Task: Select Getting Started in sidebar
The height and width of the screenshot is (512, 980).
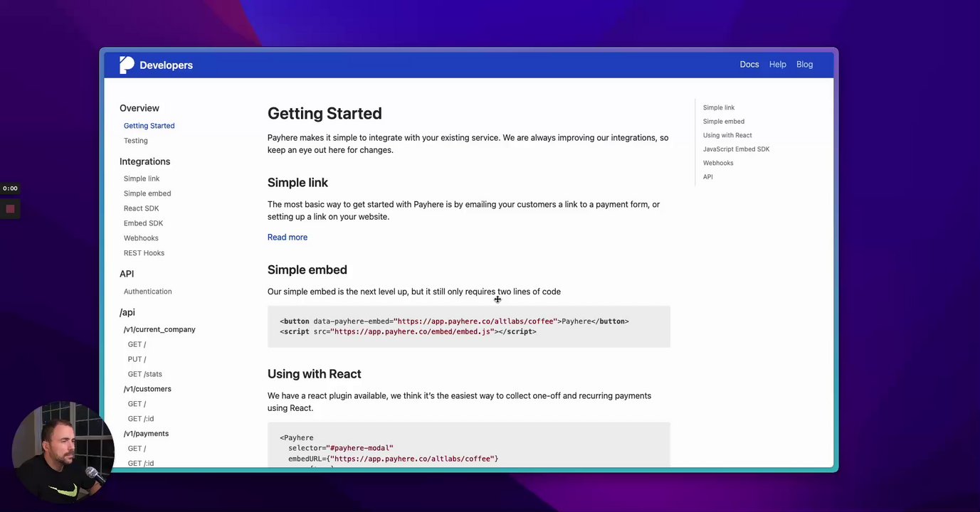Action: point(149,126)
